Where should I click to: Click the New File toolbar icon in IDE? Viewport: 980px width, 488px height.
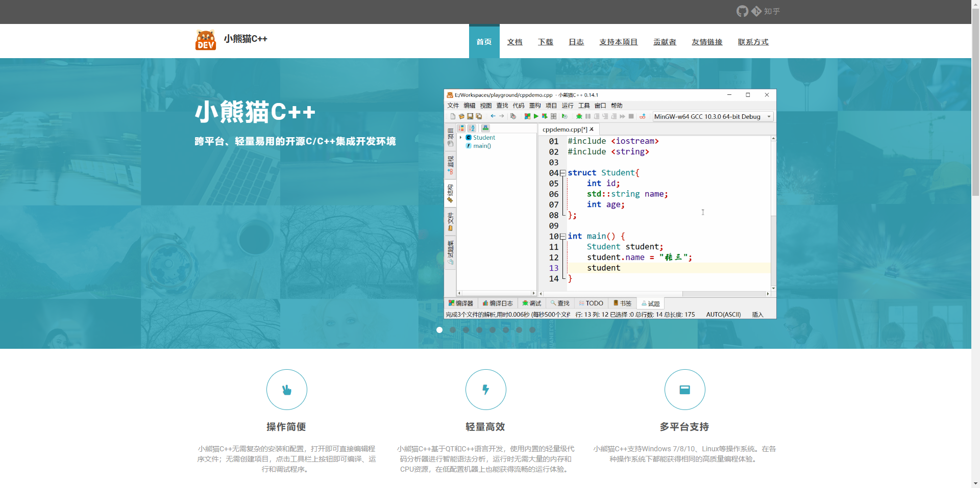[453, 116]
